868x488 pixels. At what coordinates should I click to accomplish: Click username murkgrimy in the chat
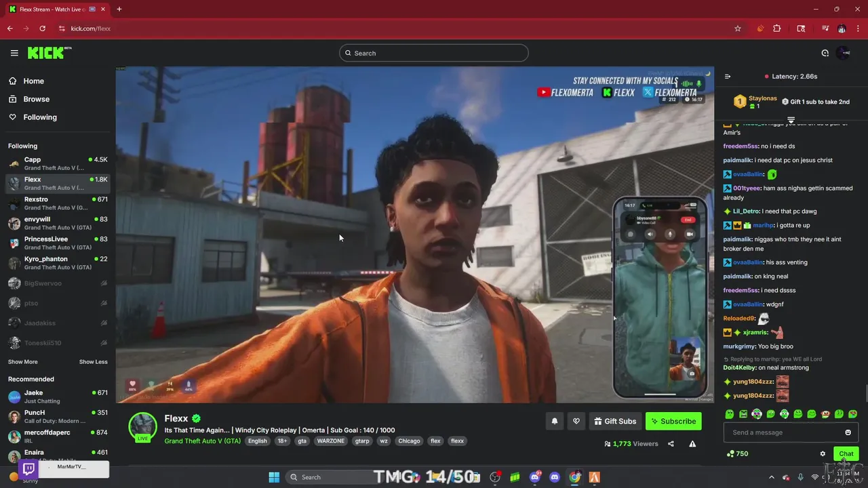[739, 346]
